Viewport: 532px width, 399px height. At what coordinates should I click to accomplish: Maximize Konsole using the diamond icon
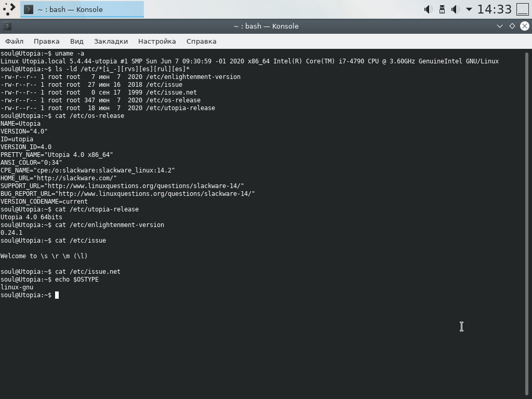pyautogui.click(x=512, y=26)
